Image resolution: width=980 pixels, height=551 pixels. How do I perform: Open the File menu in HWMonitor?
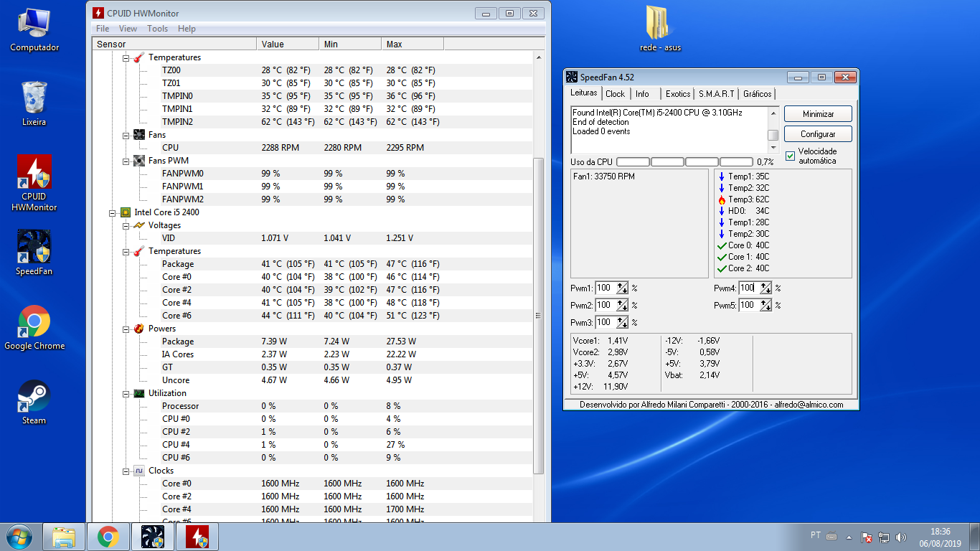point(103,29)
